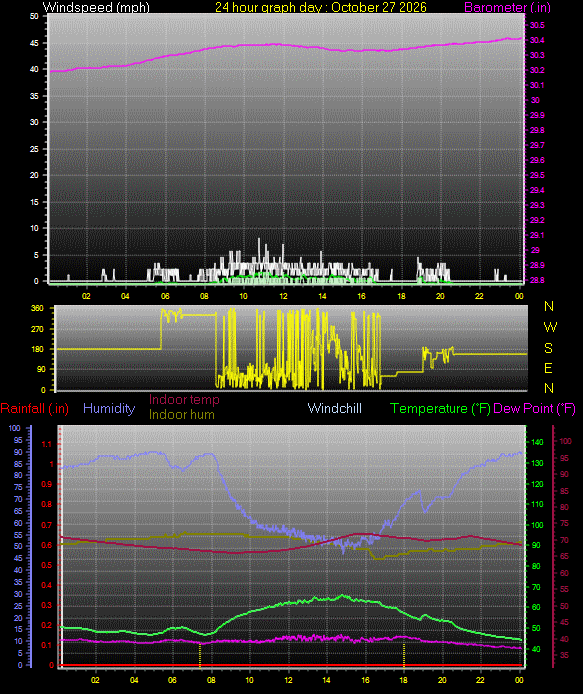Click the Indoor hum legend label
The height and width of the screenshot is (694, 583).
[181, 415]
